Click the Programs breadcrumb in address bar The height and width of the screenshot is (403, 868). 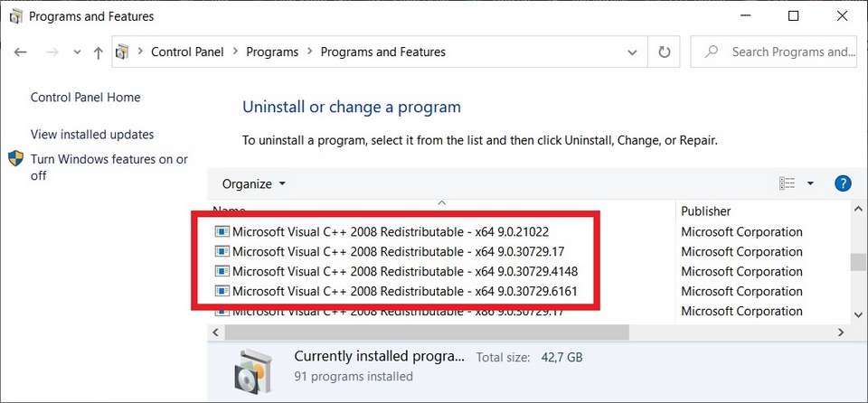(x=272, y=52)
